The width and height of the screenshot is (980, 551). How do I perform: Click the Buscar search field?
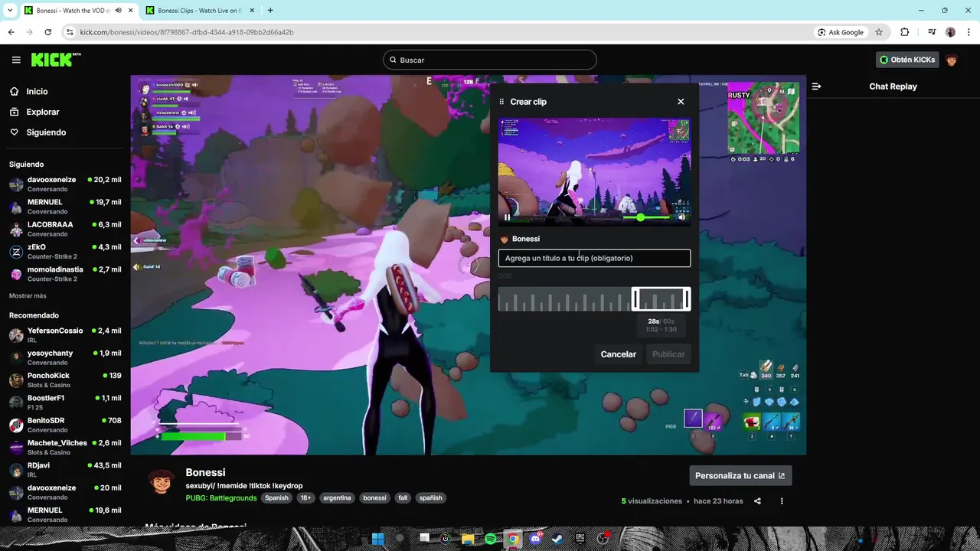click(x=490, y=60)
